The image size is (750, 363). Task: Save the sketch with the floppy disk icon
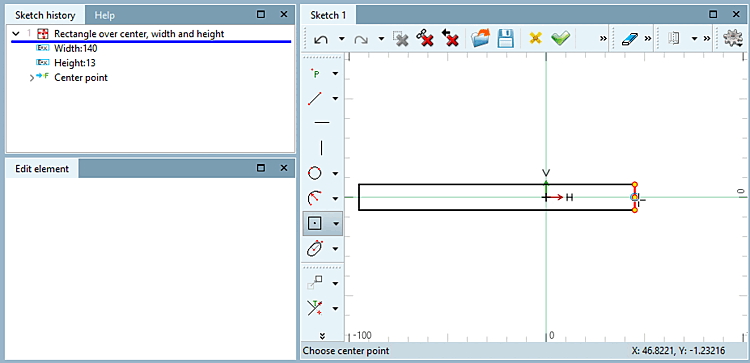506,39
